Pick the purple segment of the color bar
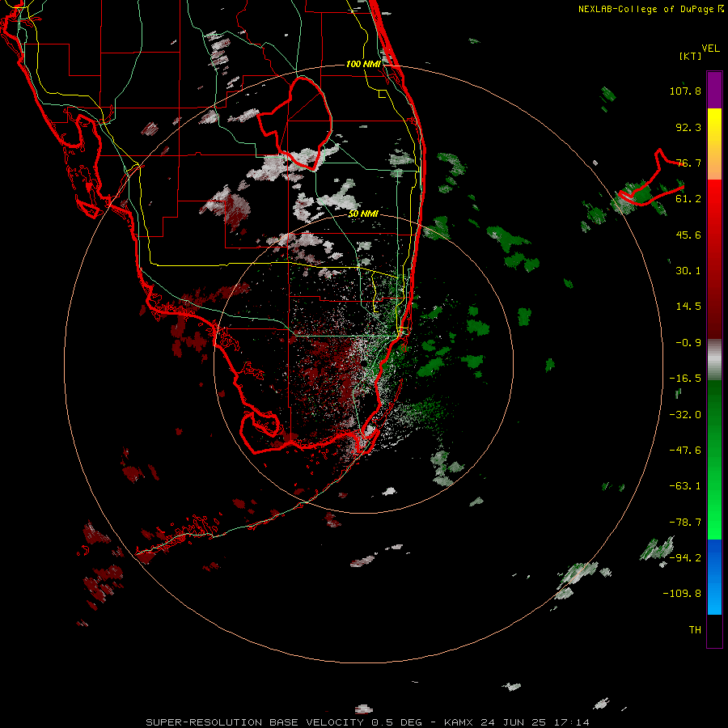The width and height of the screenshot is (728, 728). (x=714, y=90)
